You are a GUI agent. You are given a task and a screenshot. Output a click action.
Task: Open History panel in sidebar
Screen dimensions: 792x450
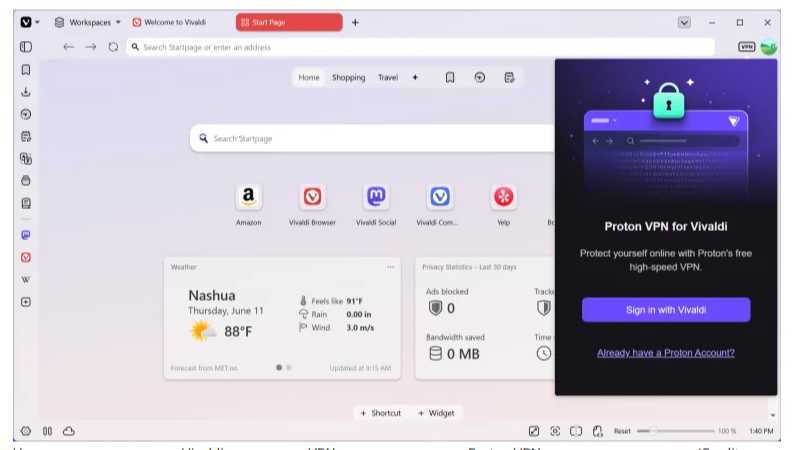[x=26, y=114]
